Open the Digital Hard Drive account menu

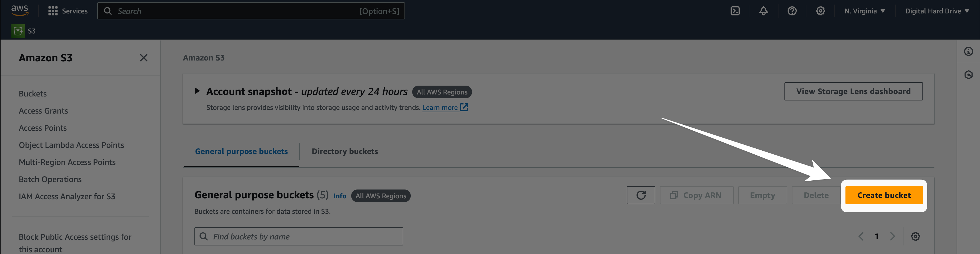tap(937, 11)
